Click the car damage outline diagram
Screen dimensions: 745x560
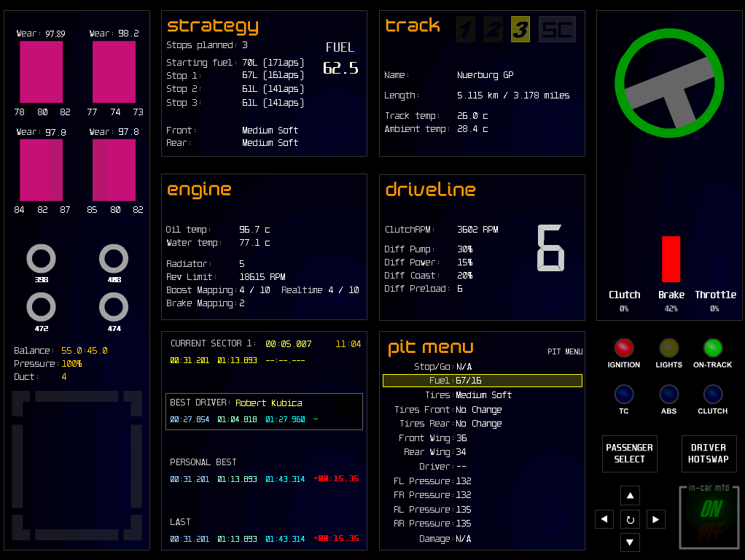(x=77, y=465)
